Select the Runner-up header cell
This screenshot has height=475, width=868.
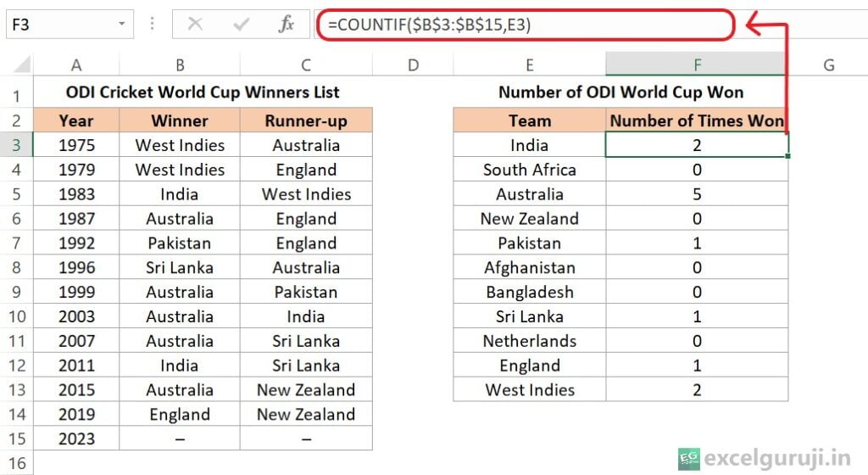click(x=306, y=120)
